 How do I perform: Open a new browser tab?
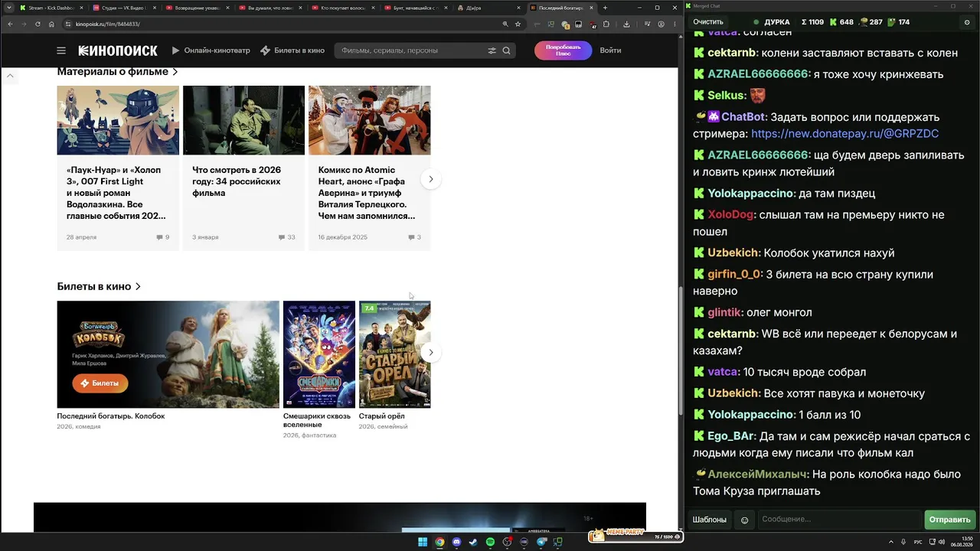605,8
